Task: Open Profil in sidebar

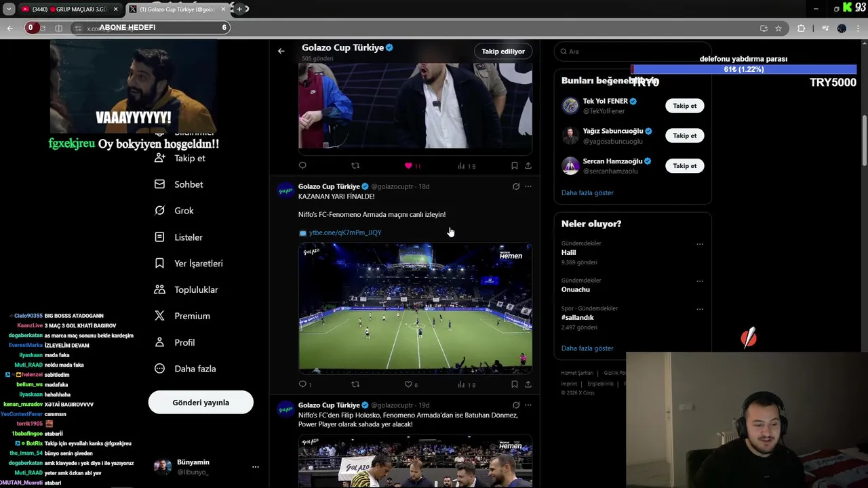Action: click(174, 342)
